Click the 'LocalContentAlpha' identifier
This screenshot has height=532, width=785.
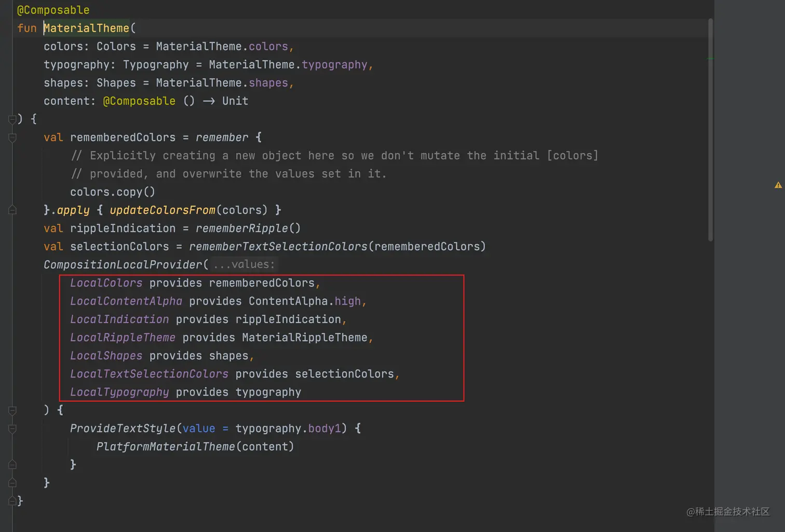(x=126, y=301)
